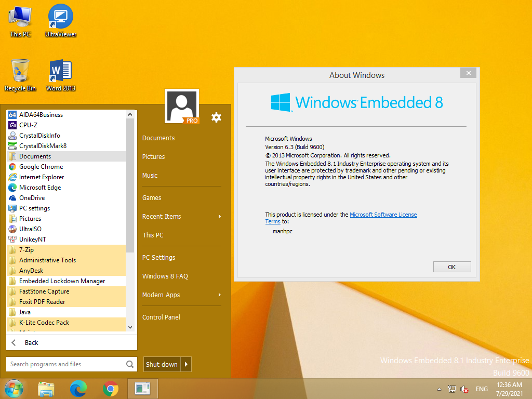Show hidden system tray icons

click(440, 389)
